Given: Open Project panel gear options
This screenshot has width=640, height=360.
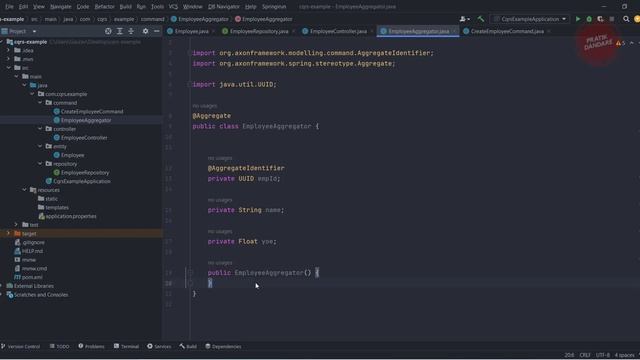Looking at the screenshot, I should pos(145,31).
